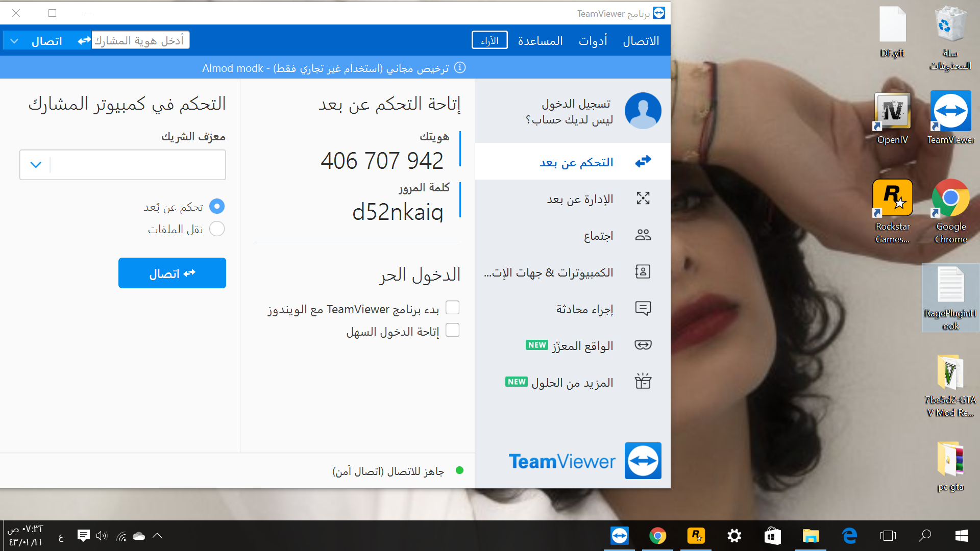Click the blue Connect button

[x=172, y=273]
